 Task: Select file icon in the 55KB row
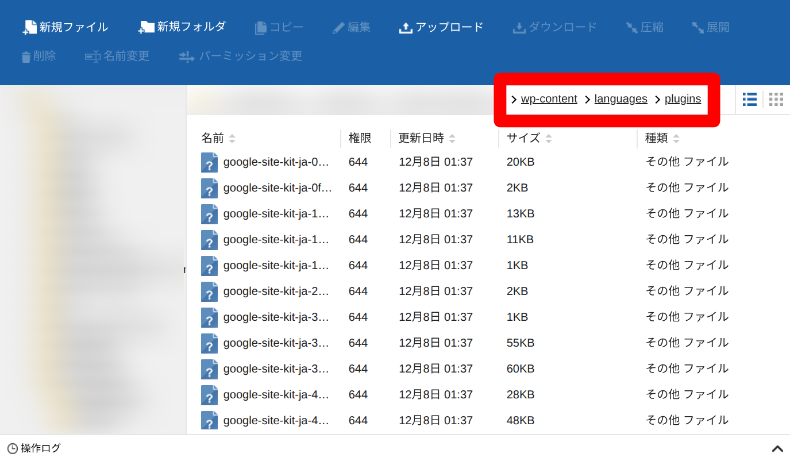pyautogui.click(x=209, y=343)
